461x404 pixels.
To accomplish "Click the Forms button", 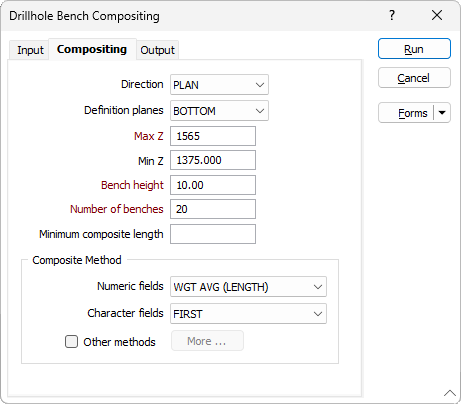I will 406,113.
